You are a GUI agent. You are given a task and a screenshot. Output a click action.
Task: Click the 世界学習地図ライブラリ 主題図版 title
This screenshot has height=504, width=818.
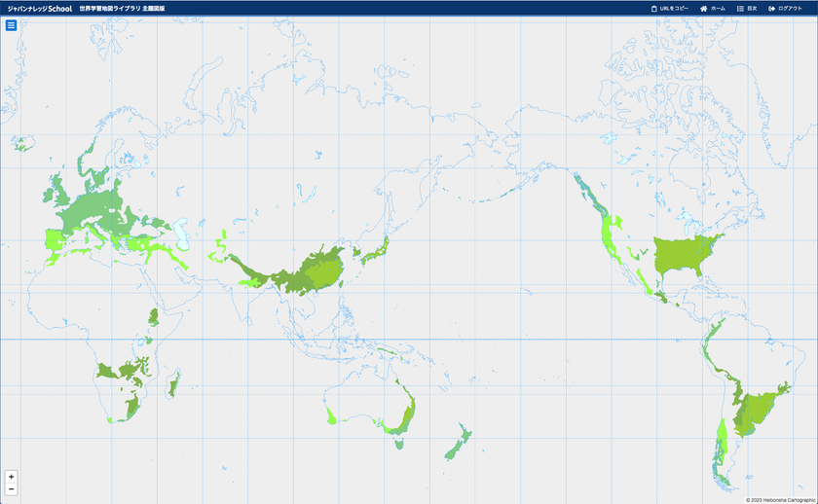tap(122, 9)
